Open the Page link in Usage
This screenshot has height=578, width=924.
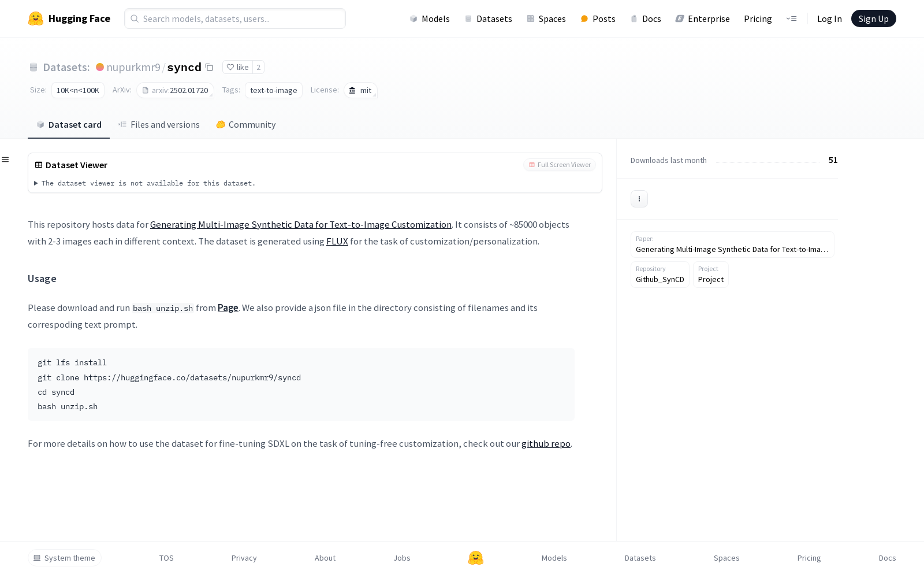[x=228, y=307]
